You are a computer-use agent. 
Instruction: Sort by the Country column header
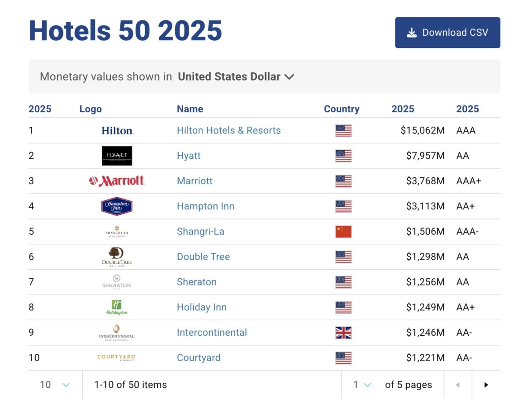[342, 109]
